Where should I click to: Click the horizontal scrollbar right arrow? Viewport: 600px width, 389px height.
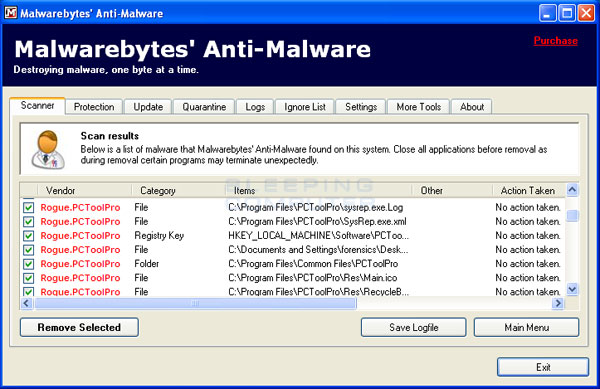pos(558,303)
